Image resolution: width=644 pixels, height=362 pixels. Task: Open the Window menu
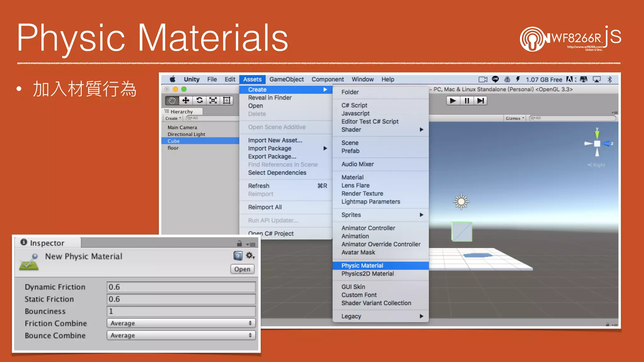click(363, 79)
